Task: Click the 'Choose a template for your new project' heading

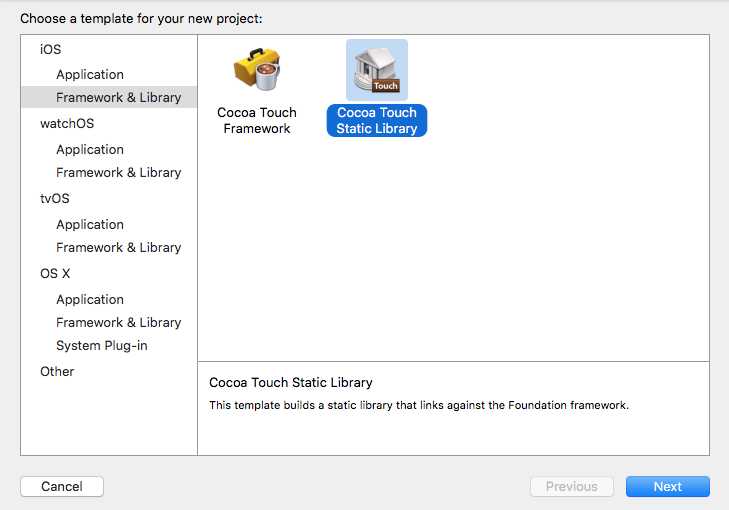Action: coord(141,19)
